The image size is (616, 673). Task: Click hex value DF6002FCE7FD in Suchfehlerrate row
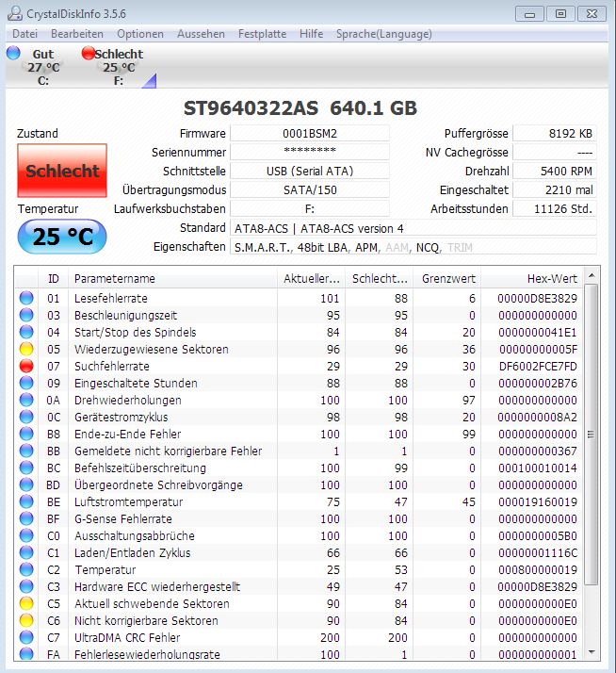(538, 366)
